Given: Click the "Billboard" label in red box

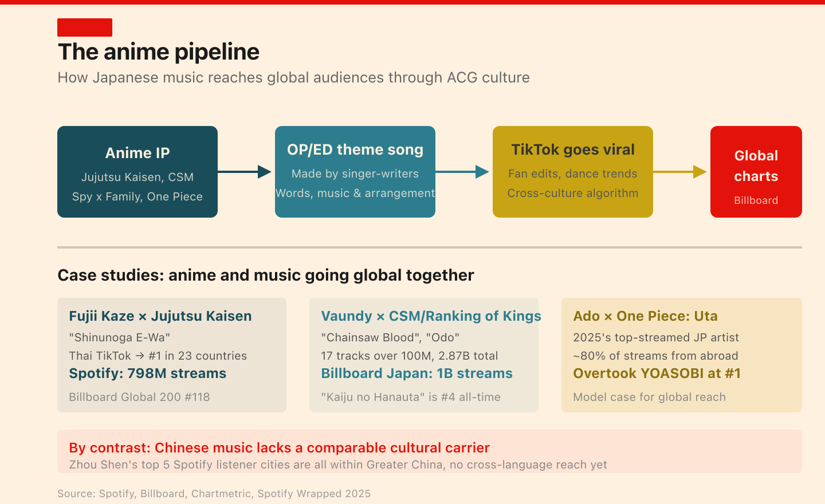Looking at the screenshot, I should 756,200.
